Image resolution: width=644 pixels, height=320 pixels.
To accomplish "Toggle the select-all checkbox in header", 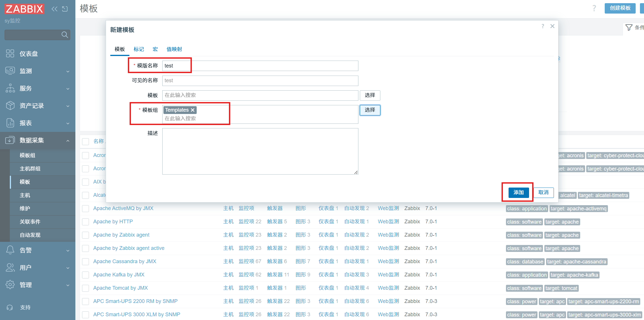I will click(85, 141).
